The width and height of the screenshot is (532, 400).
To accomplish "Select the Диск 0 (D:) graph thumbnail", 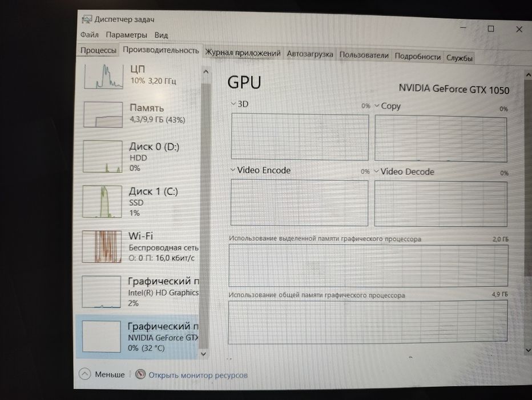I will (x=103, y=157).
